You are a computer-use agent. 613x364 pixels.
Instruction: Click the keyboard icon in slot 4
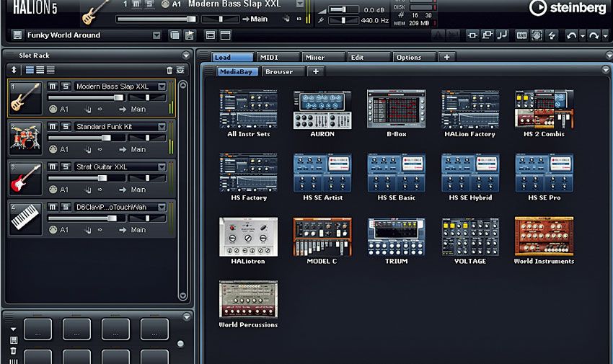pos(25,218)
